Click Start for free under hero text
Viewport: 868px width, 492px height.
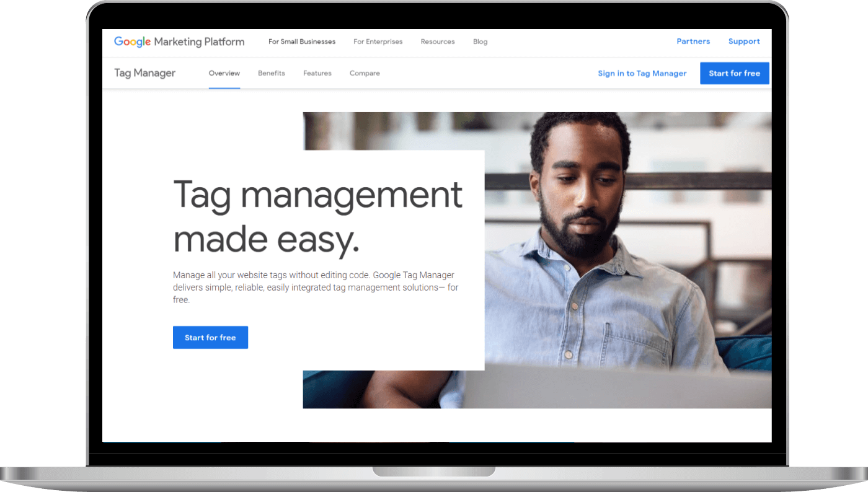(x=210, y=338)
